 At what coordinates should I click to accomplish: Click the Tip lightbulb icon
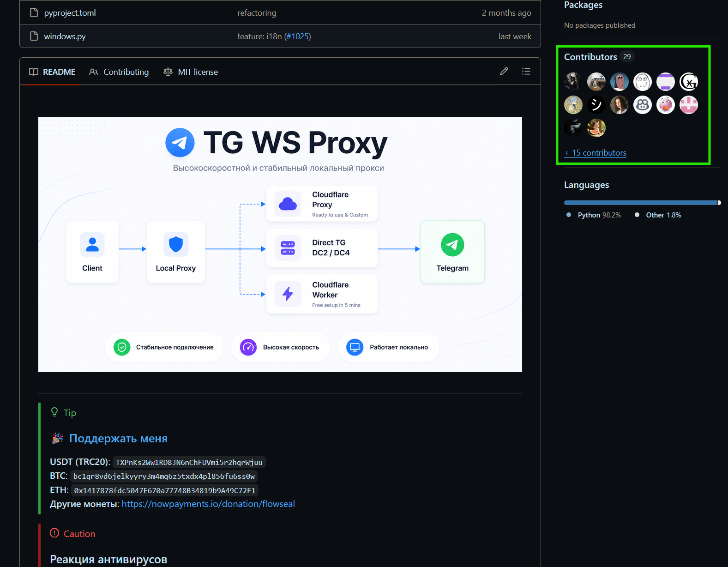point(54,412)
